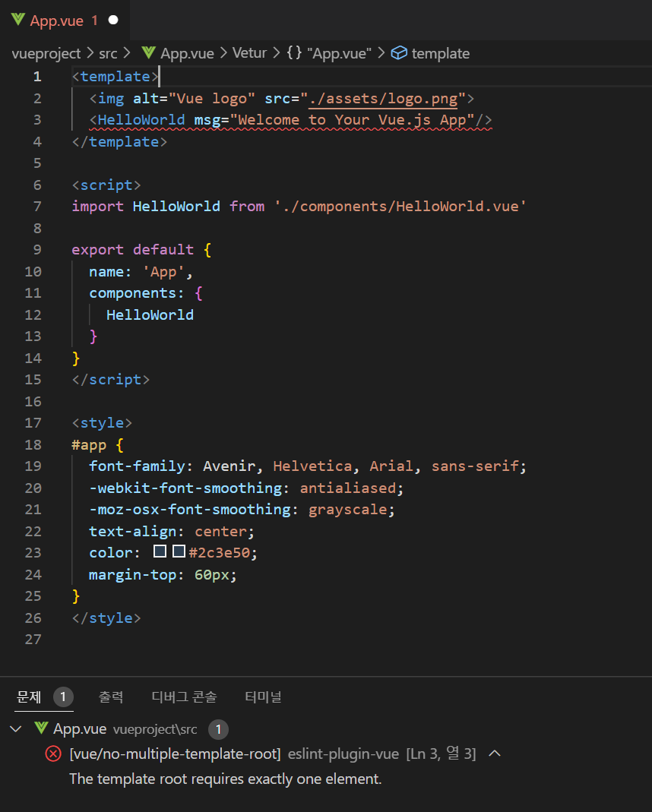Place cursor on import HelloWorld statement
Screen dimensions: 652x812
(x=299, y=207)
